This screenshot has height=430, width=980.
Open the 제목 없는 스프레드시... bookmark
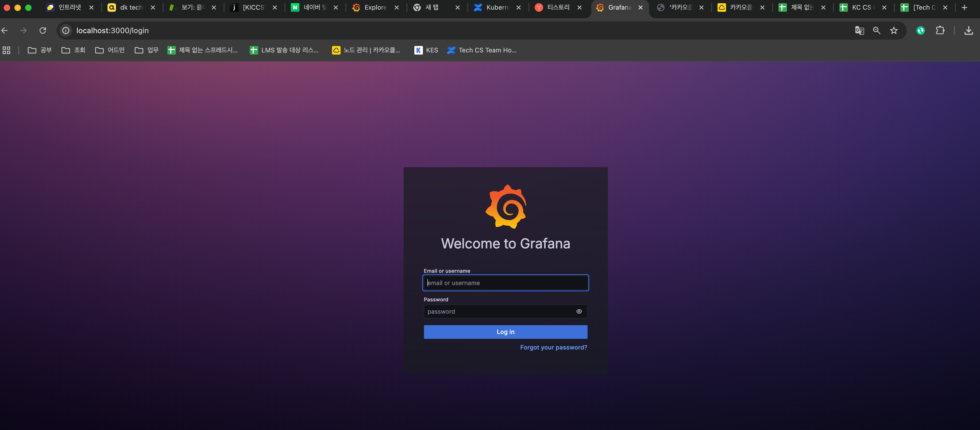coord(202,50)
